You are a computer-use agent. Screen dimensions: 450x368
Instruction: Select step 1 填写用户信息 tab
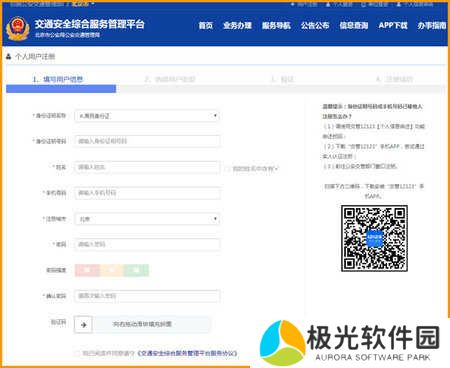pos(58,79)
